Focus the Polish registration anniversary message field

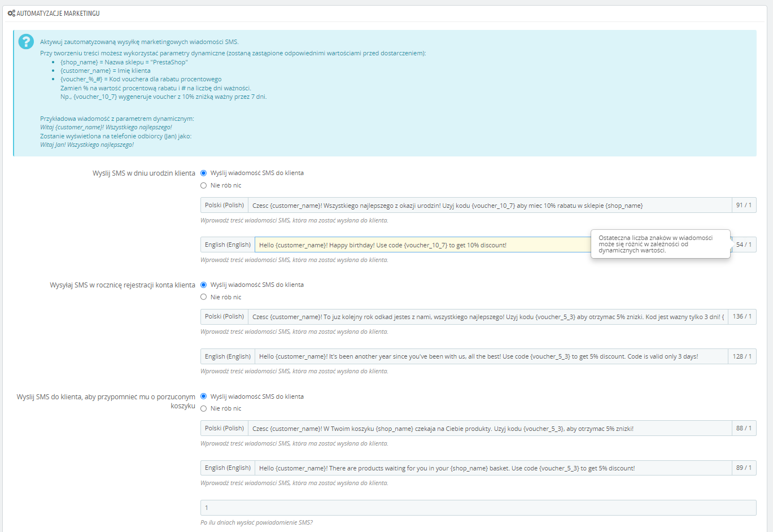[x=488, y=317]
